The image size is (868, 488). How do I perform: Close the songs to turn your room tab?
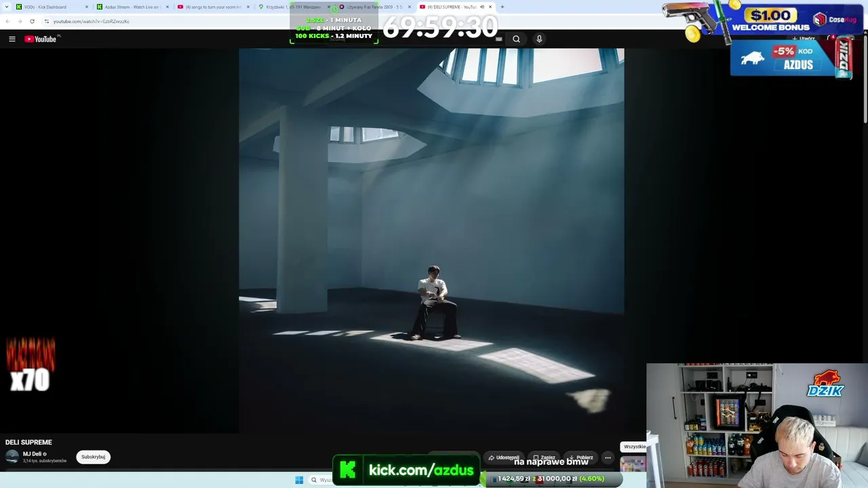pyautogui.click(x=248, y=7)
